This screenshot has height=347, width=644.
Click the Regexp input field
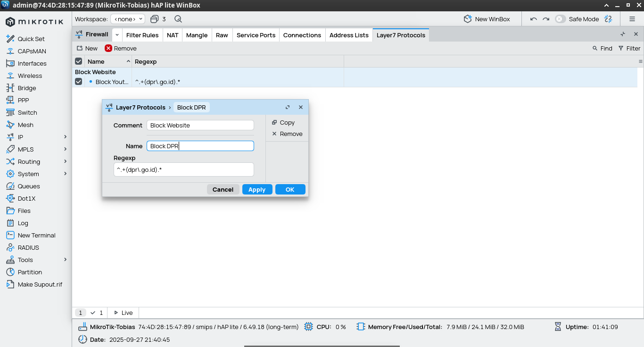pos(184,169)
